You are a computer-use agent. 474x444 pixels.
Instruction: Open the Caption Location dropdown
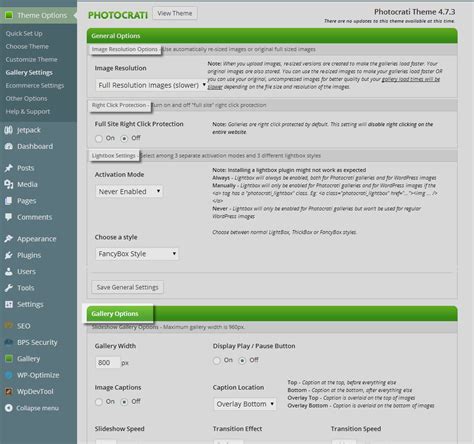pos(245,404)
